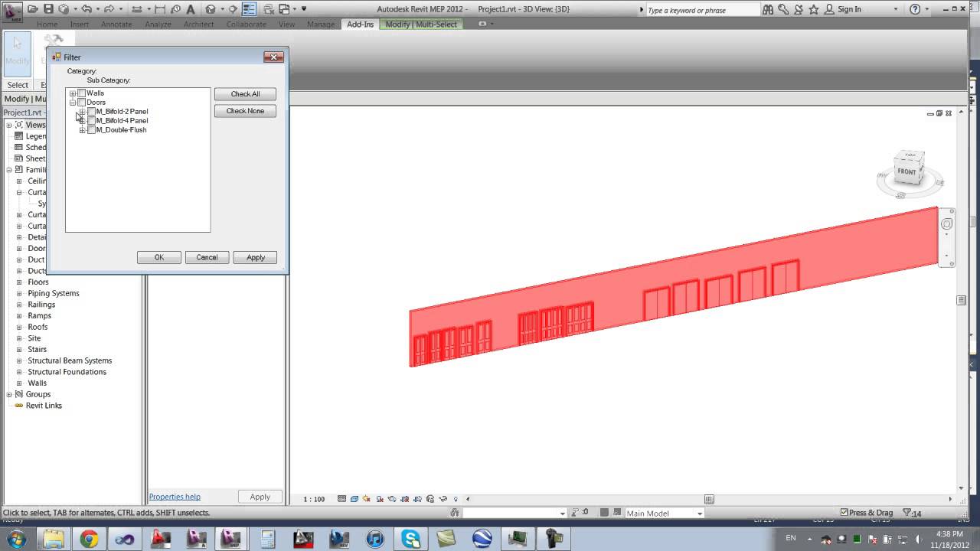The image size is (980, 551).
Task: Click the Default 3D View icon
Action: tap(211, 9)
